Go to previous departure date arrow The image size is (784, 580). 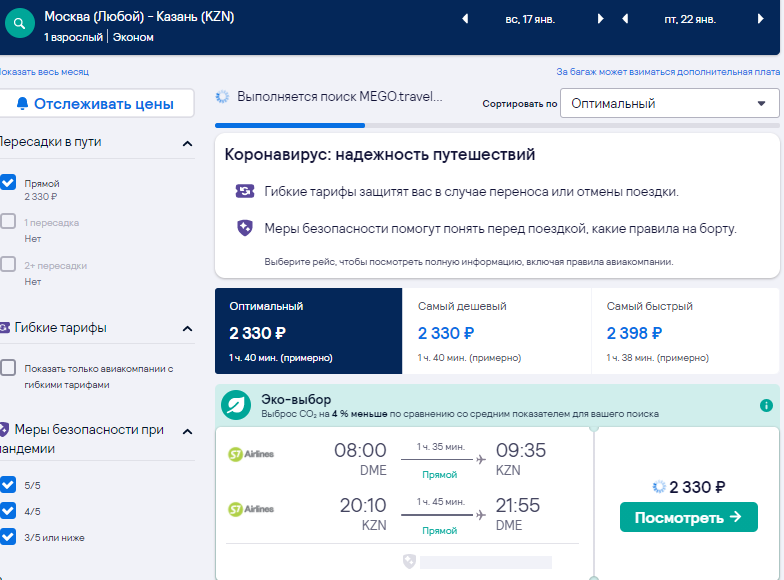(465, 19)
